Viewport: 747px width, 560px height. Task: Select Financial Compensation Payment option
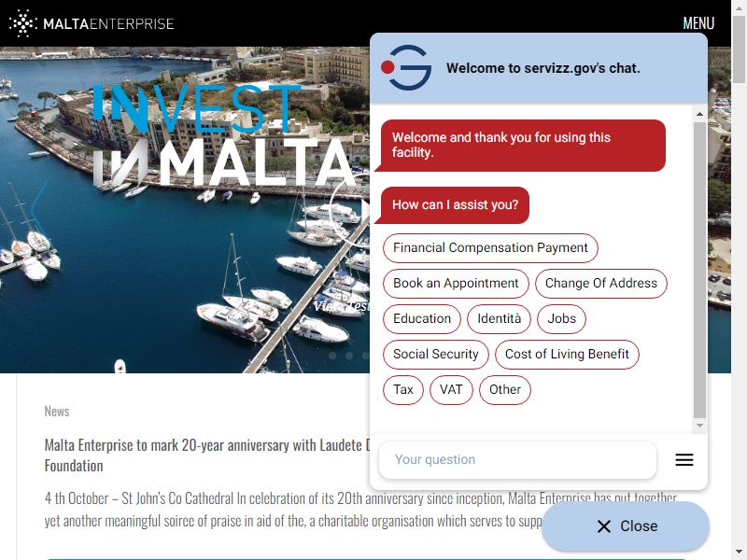coord(490,247)
